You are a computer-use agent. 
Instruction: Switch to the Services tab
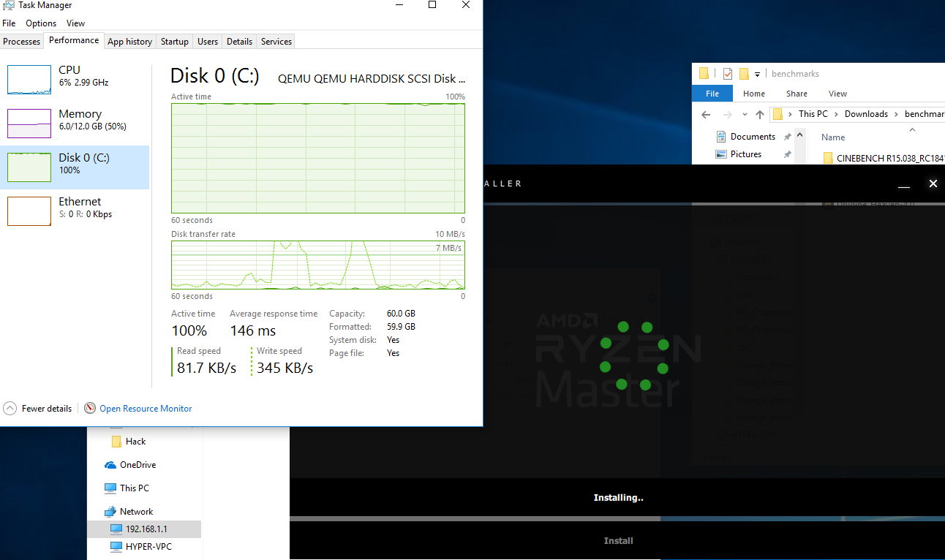tap(276, 42)
